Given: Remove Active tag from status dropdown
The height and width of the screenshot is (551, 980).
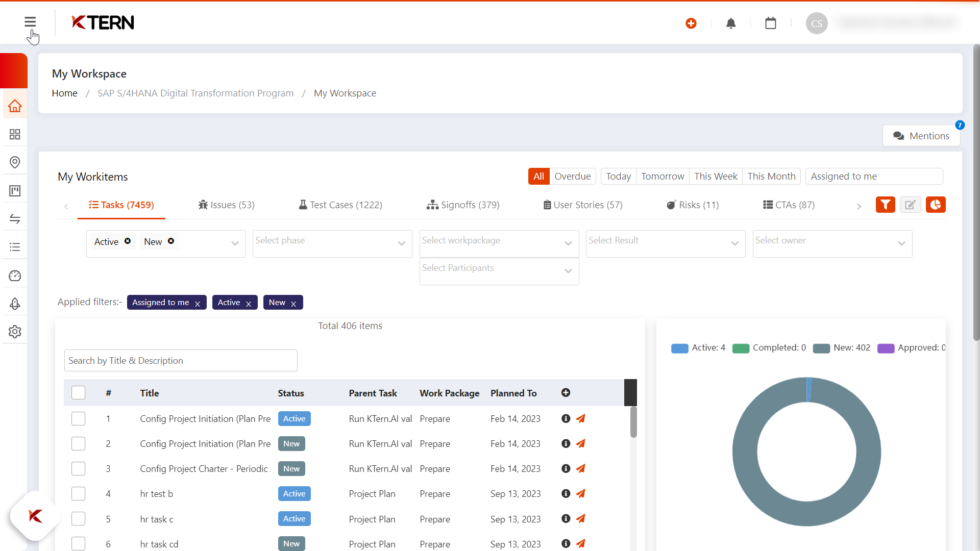Looking at the screenshot, I should pyautogui.click(x=128, y=241).
